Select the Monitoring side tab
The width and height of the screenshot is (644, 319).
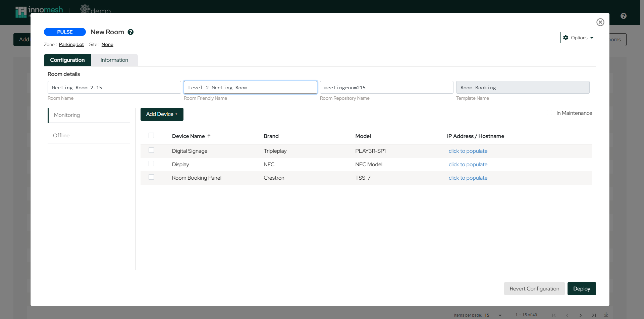[89, 115]
